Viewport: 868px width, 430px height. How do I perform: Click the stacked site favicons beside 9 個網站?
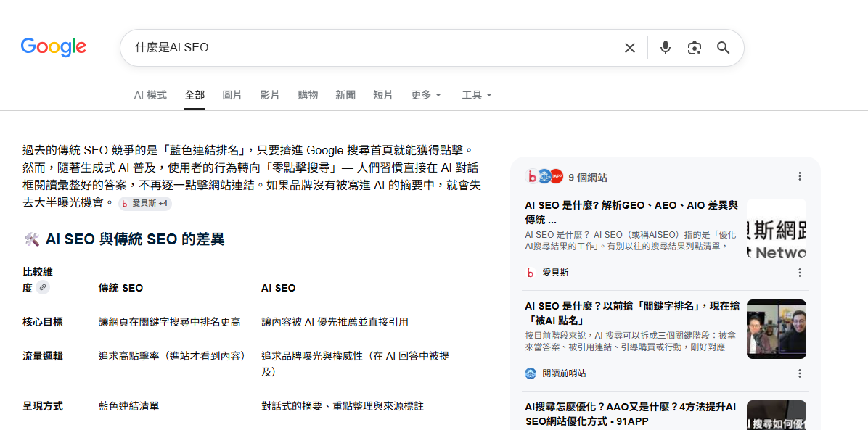pos(544,176)
